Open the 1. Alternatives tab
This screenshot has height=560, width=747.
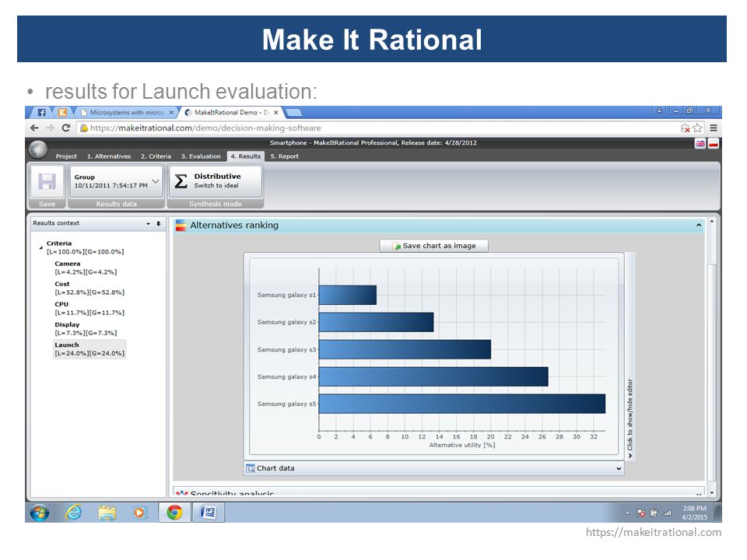[109, 156]
